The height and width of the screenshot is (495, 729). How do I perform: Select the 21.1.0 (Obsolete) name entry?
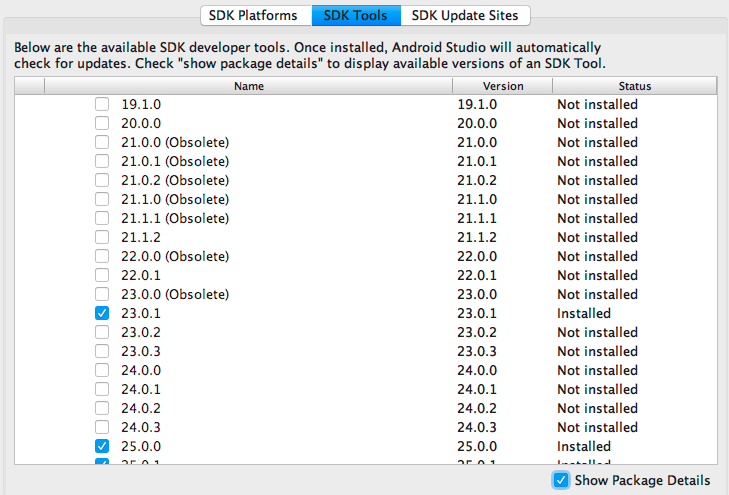175,199
